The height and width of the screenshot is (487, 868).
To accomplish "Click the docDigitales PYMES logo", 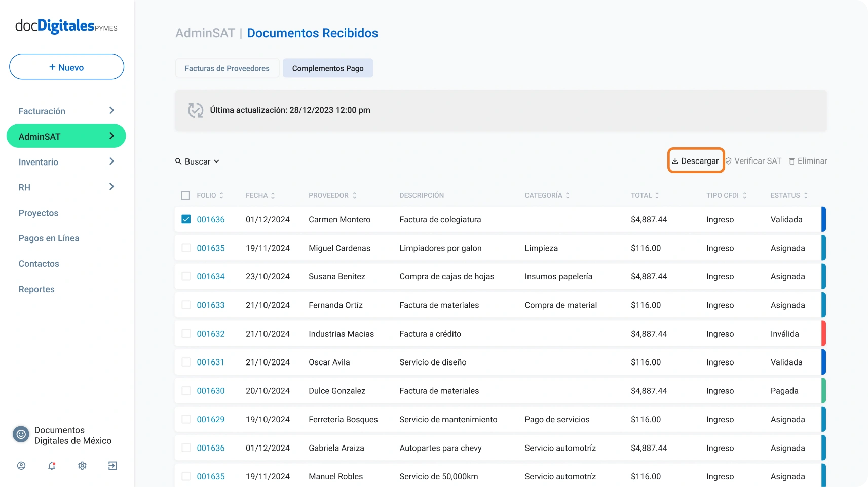I will (66, 26).
